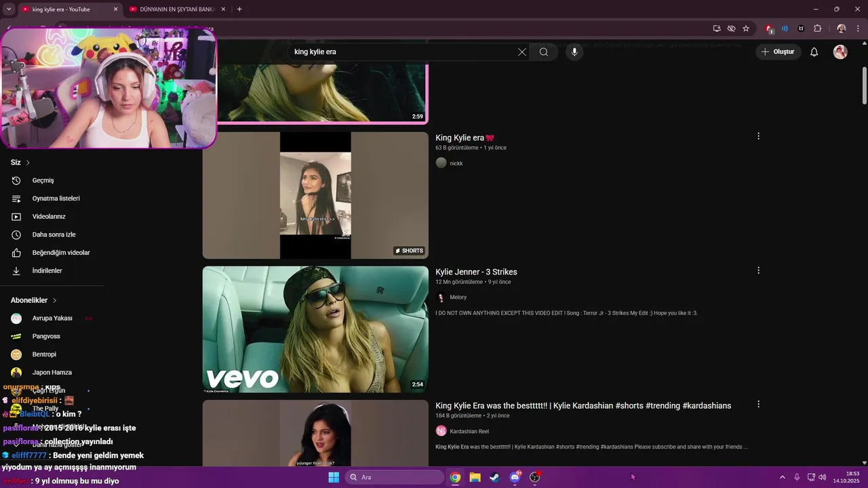Image resolution: width=868 pixels, height=488 pixels.
Task: Select the king kylie era - YouTube tab
Action: tap(61, 9)
